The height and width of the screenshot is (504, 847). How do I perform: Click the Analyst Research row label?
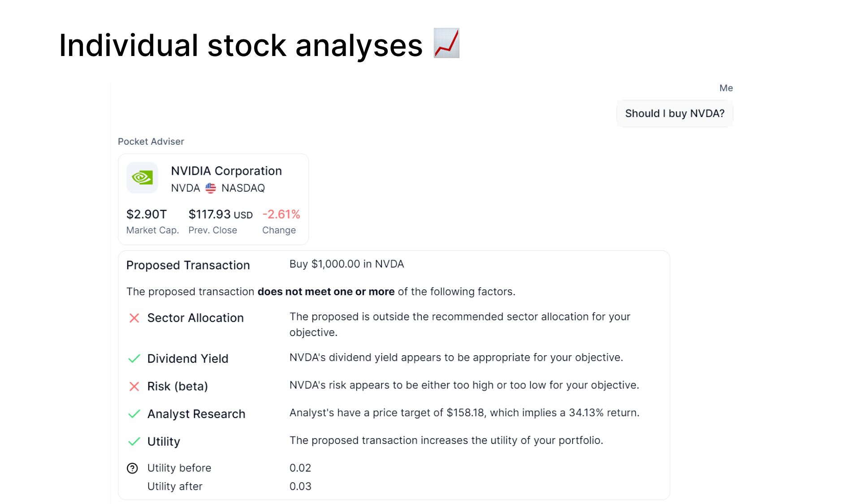point(196,414)
